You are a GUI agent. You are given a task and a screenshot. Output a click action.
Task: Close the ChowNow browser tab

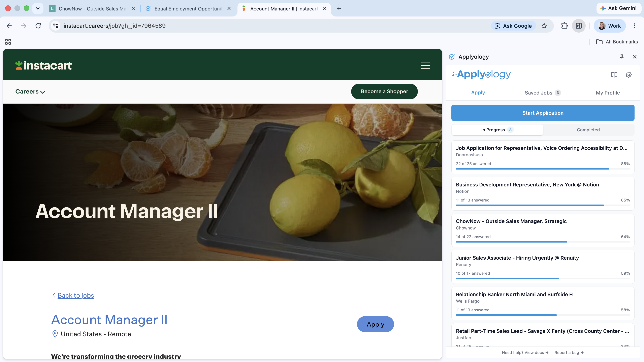(x=133, y=8)
